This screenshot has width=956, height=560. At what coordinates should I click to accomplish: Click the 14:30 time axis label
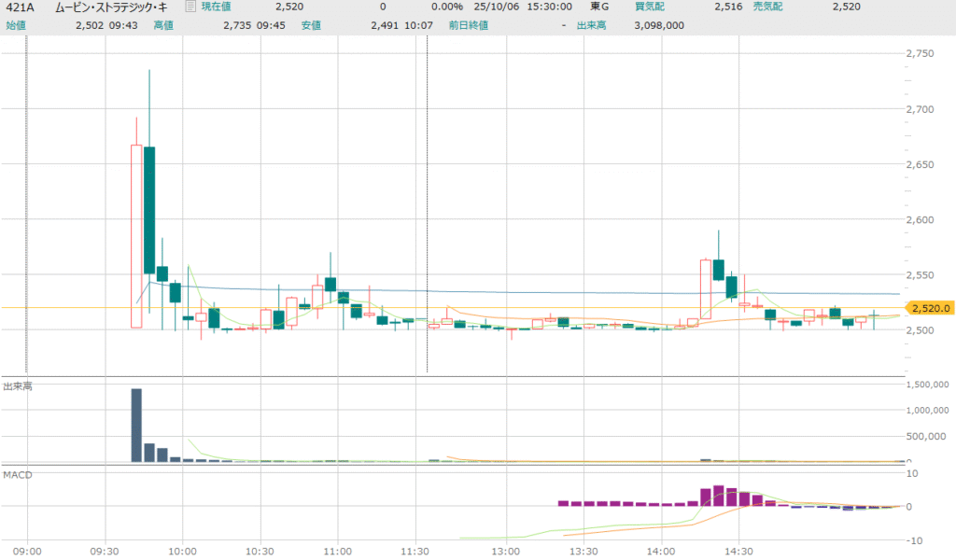(738, 552)
